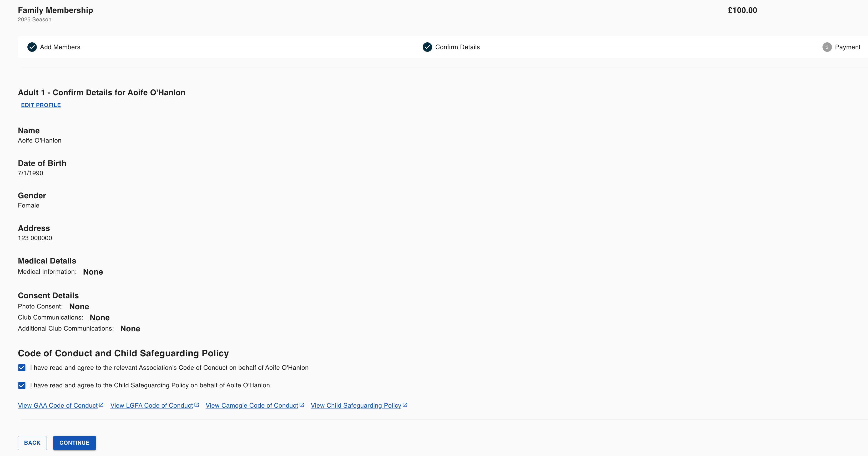868x456 pixels.
Task: Open View Camogie Code of Conduct link
Action: [x=252, y=406]
